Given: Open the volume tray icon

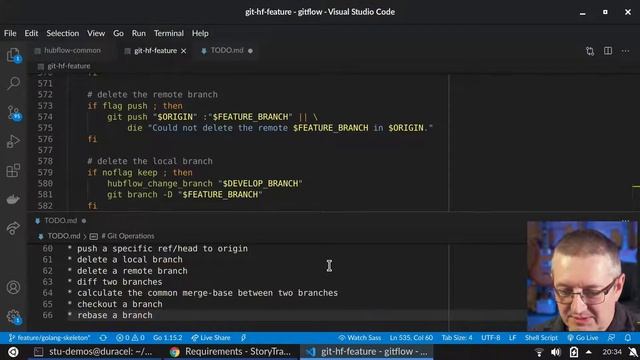Looking at the screenshot, I should point(556,352).
